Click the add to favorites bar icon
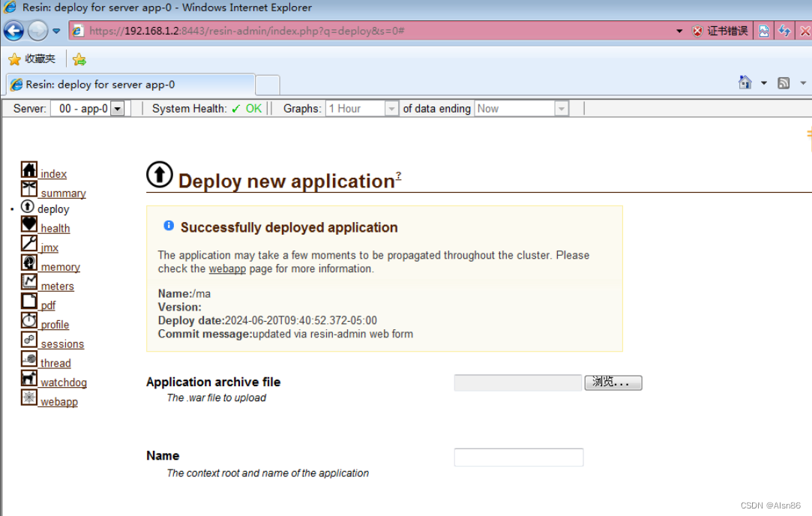 tap(79, 59)
